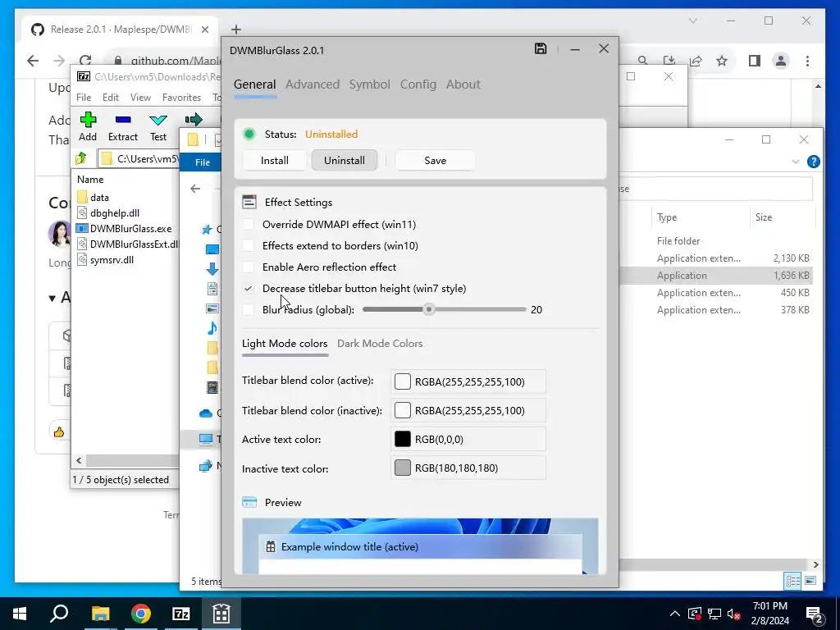Open the 7-Zip Favorites menu
Viewport: 840px width, 630px height.
[x=181, y=98]
